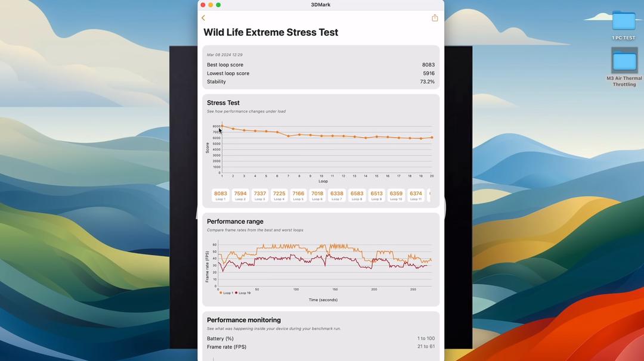Click the red Loop 19 legend marker
644x361 pixels.
(x=237, y=293)
